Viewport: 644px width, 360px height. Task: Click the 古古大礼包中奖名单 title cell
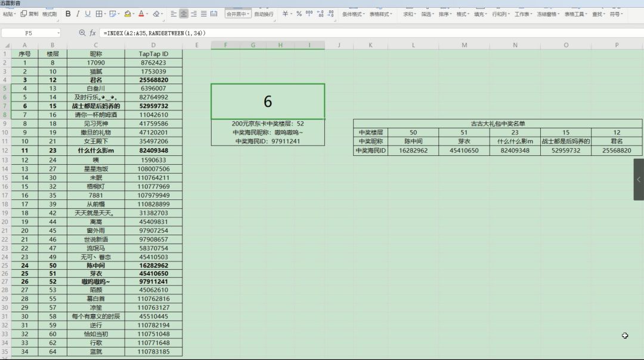pos(497,124)
